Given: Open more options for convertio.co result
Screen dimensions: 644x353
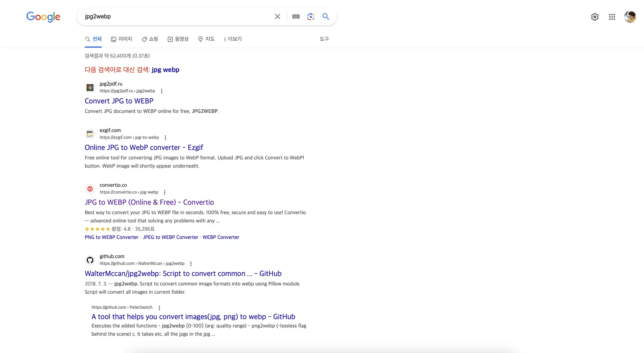Looking at the screenshot, I should click(165, 192).
